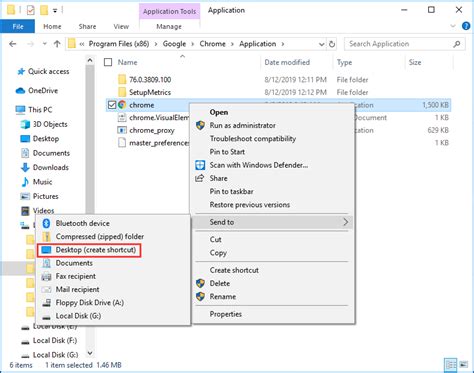
Task: Expand the Send to submenu arrow
Action: click(346, 222)
